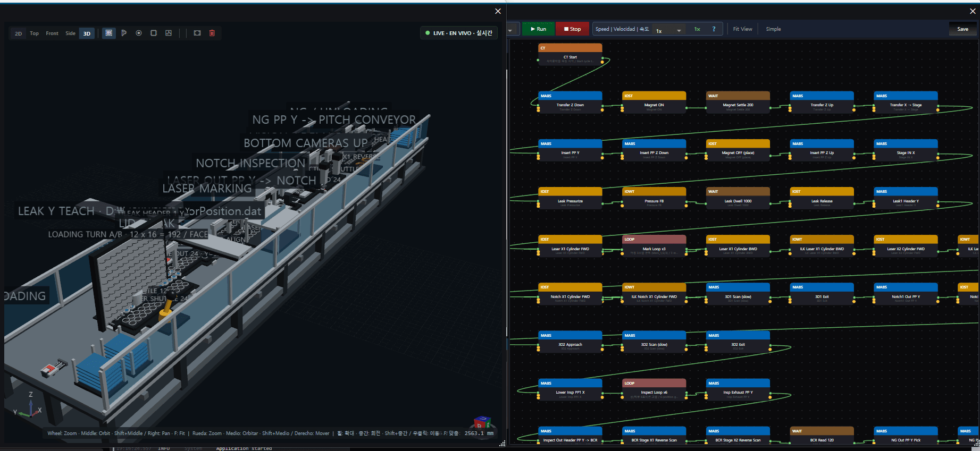The width and height of the screenshot is (980, 451).
Task: Switch flow editor to Simple mode
Action: tap(773, 29)
